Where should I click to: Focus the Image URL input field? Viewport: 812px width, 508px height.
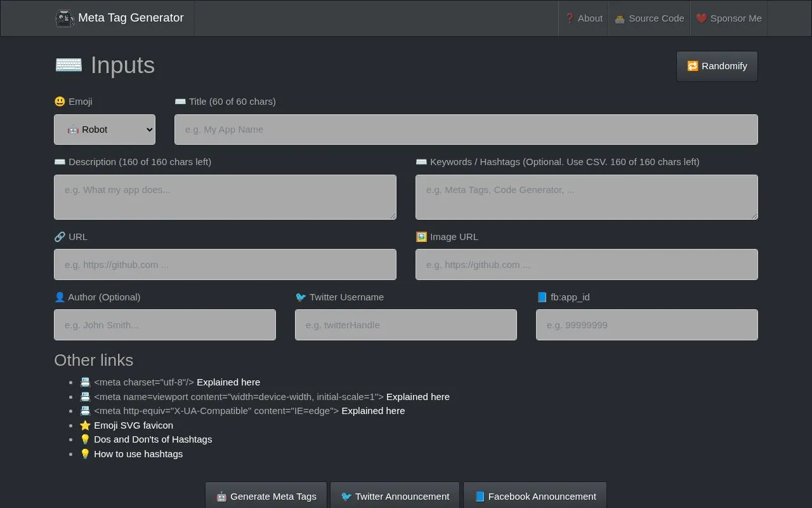587,265
